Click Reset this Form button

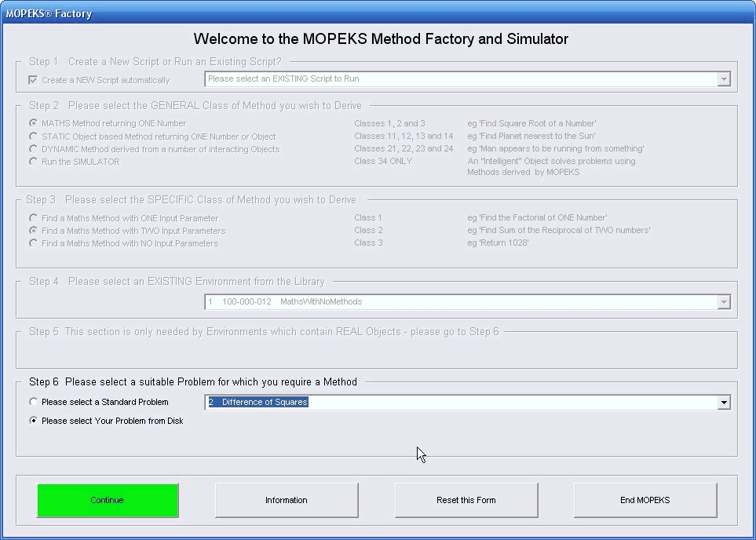tap(466, 500)
